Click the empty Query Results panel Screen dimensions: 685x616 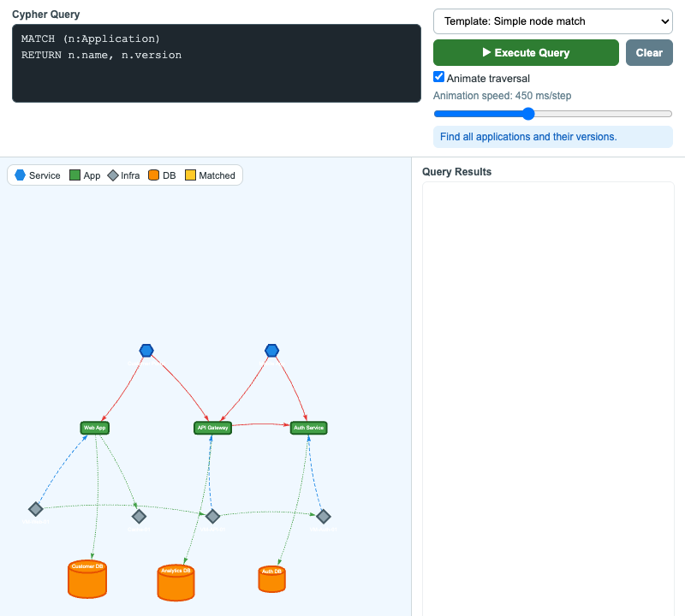click(548, 399)
